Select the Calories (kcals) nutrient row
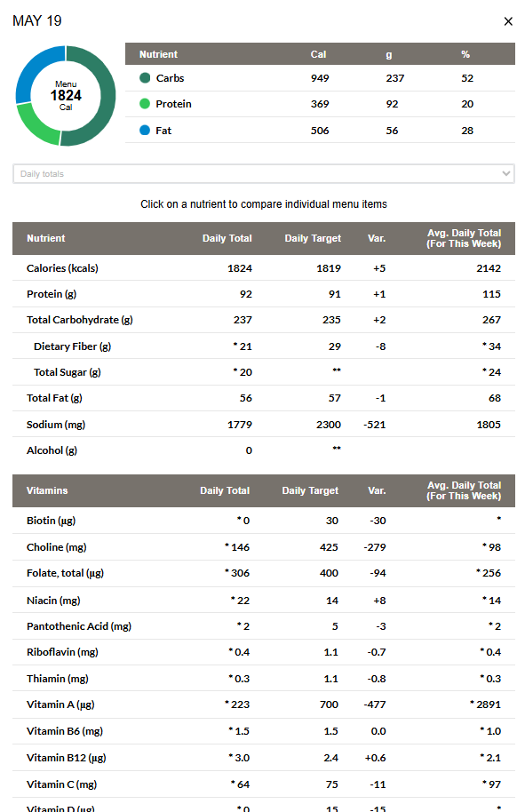 pos(264,268)
